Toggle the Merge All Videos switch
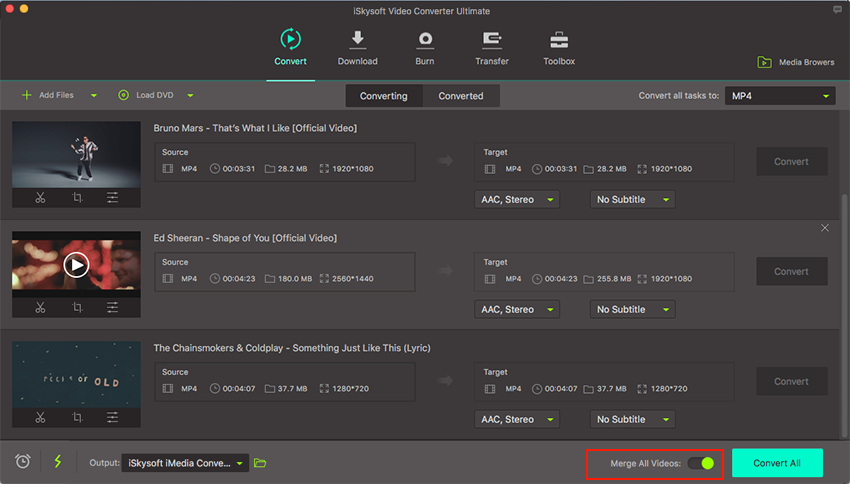 point(706,463)
